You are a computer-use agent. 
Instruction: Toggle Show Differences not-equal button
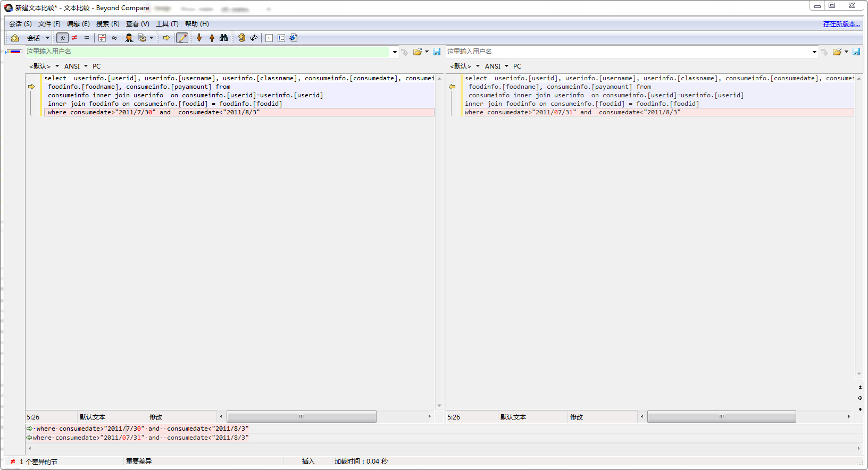74,38
